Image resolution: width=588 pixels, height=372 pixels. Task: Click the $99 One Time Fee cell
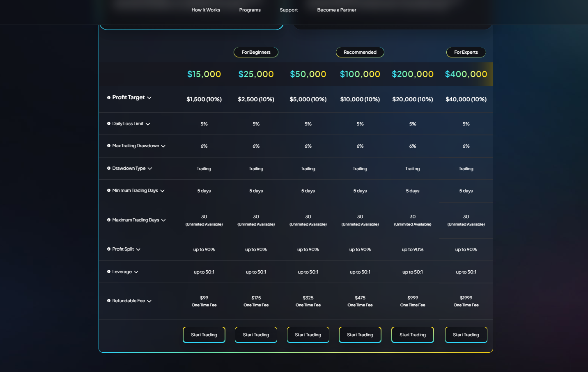click(204, 301)
